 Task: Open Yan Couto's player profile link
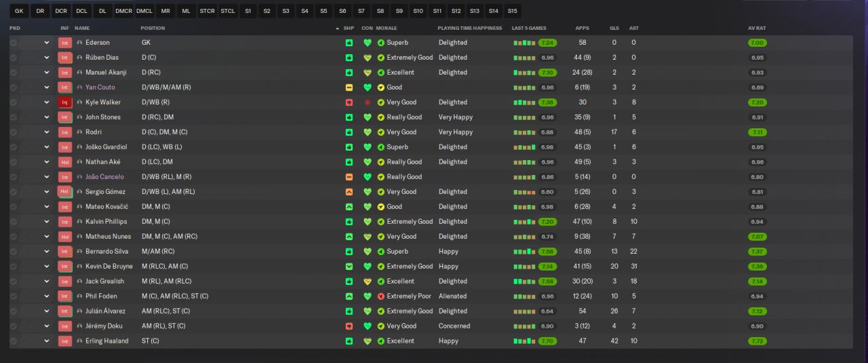click(100, 87)
